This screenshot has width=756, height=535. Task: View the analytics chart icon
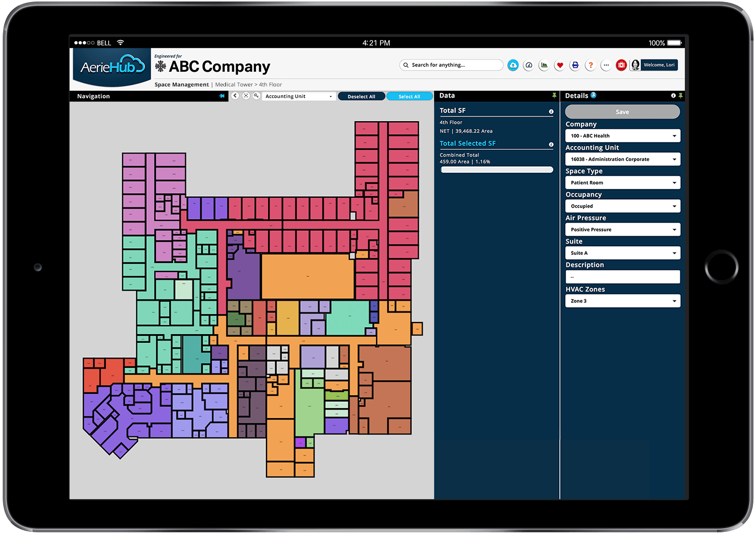(544, 65)
